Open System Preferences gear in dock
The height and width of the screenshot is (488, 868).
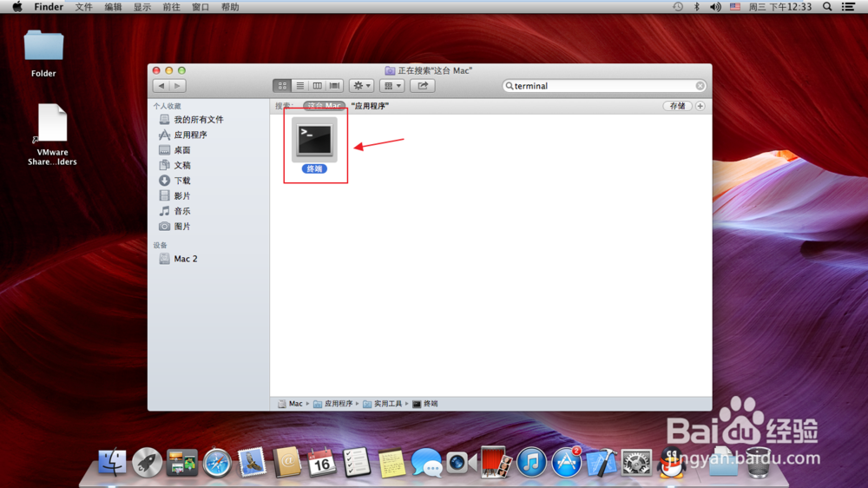click(635, 463)
